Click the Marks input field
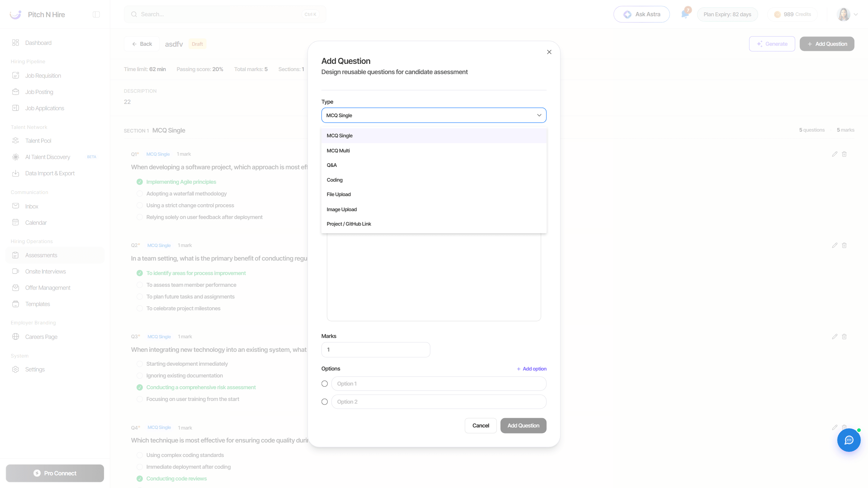 [376, 350]
